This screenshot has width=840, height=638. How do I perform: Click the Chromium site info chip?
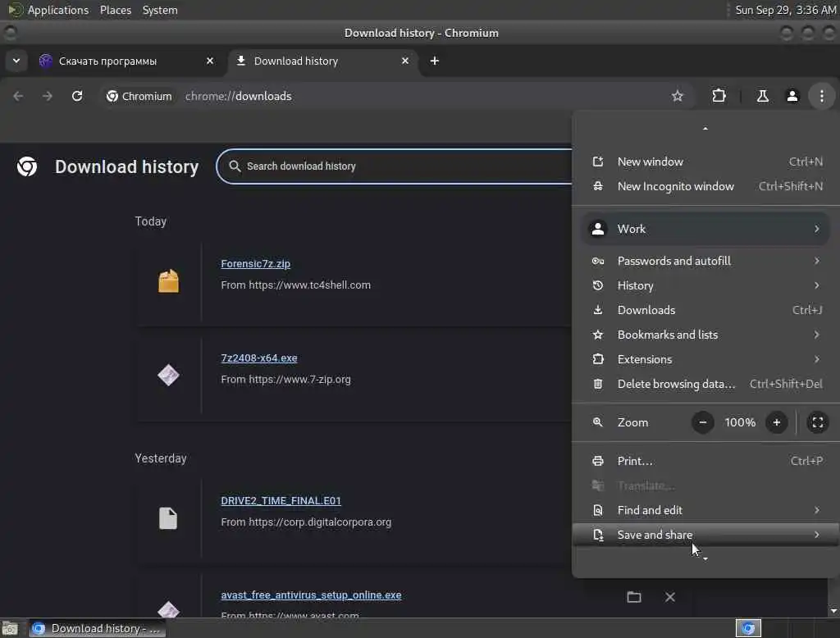139,96
